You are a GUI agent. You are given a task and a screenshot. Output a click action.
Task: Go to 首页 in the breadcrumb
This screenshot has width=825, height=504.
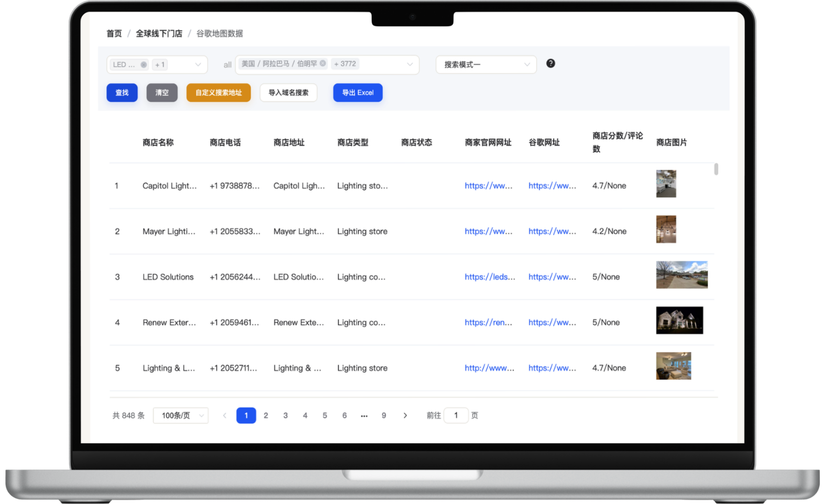pyautogui.click(x=114, y=34)
